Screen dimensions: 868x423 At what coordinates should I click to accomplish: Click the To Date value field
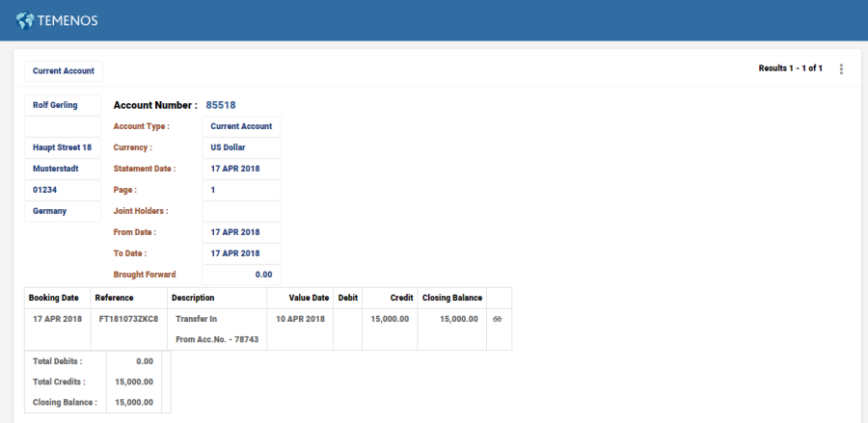click(240, 253)
